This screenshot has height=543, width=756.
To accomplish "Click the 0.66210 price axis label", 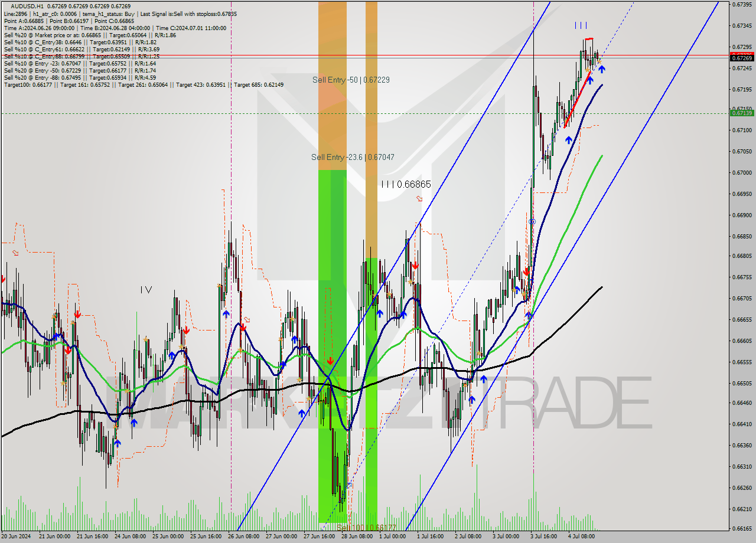I will (742, 509).
